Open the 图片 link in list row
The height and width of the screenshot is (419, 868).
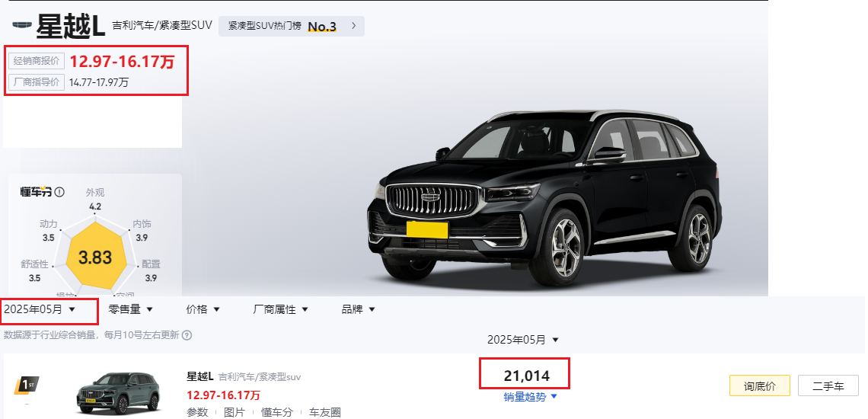(x=235, y=412)
